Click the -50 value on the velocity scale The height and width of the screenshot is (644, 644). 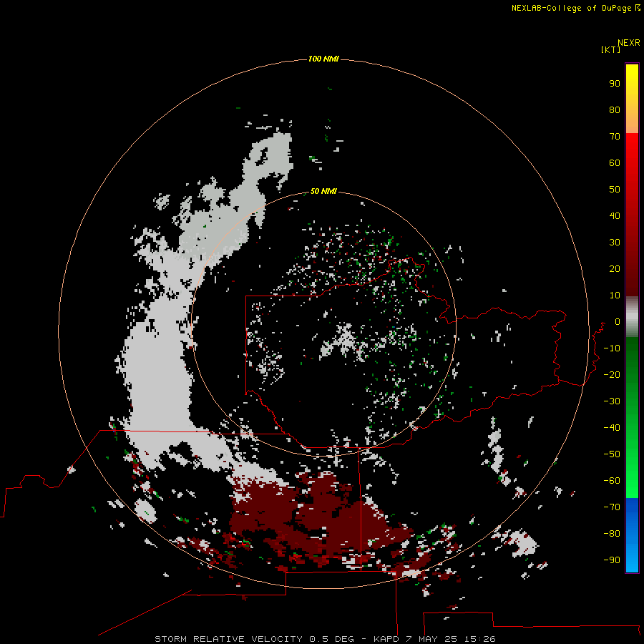coord(612,454)
